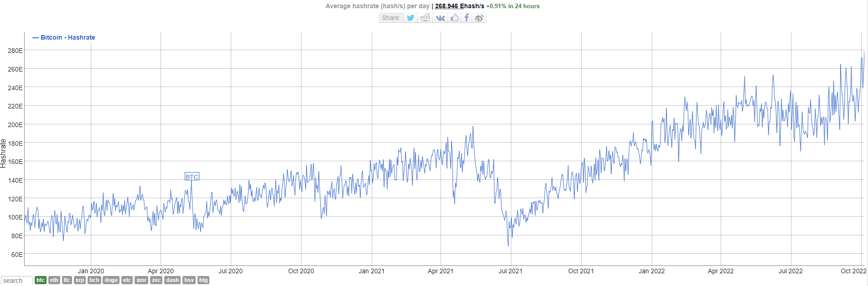This screenshot has width=868, height=286.
Task: Click the dash coin tag
Action: [172, 280]
